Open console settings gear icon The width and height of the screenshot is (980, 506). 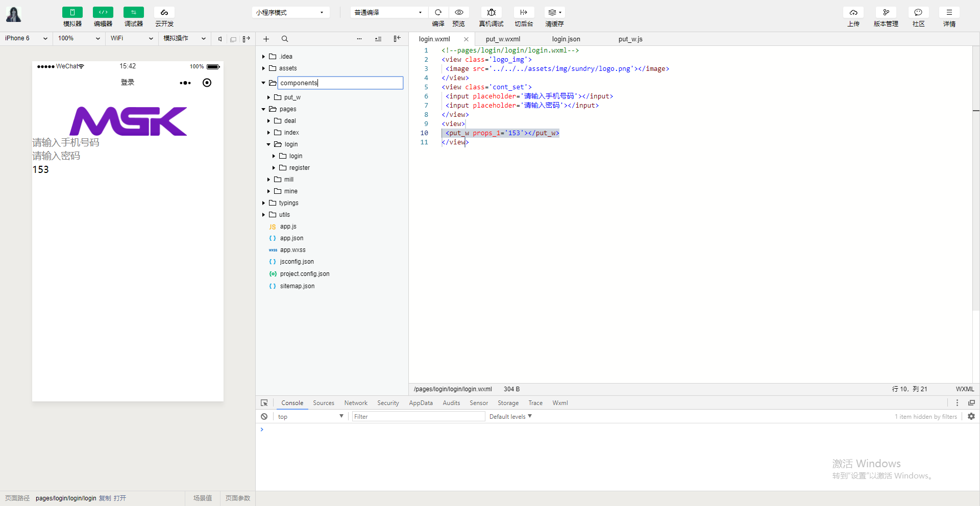(x=971, y=417)
